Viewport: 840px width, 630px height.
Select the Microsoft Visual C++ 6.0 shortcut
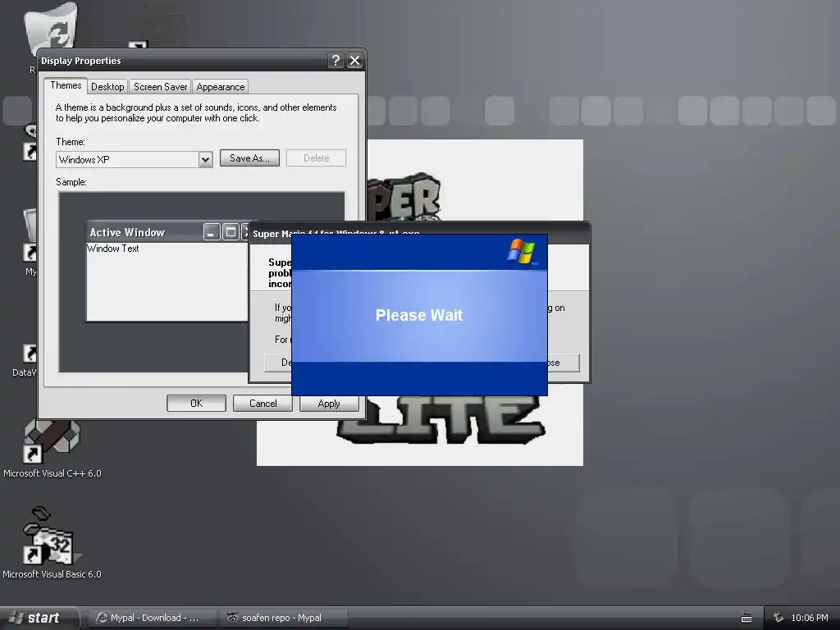click(x=52, y=449)
